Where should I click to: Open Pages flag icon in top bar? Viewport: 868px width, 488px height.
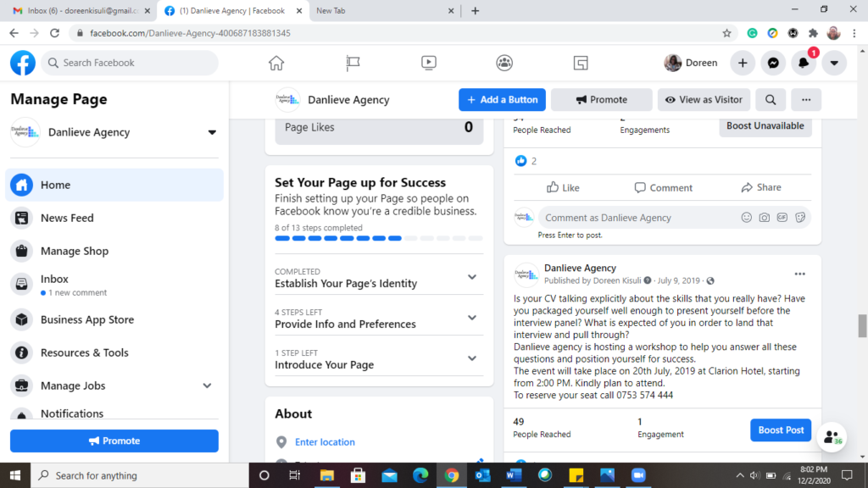pos(353,63)
